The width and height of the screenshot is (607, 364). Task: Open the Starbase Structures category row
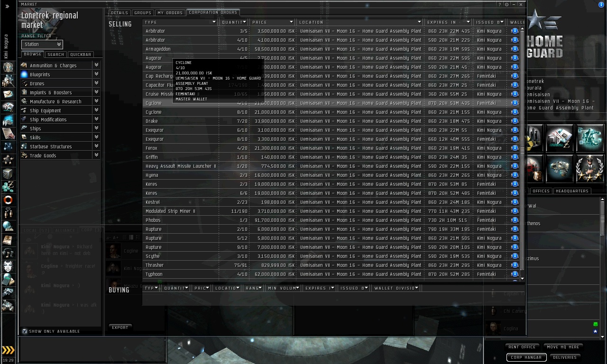[x=60, y=146]
